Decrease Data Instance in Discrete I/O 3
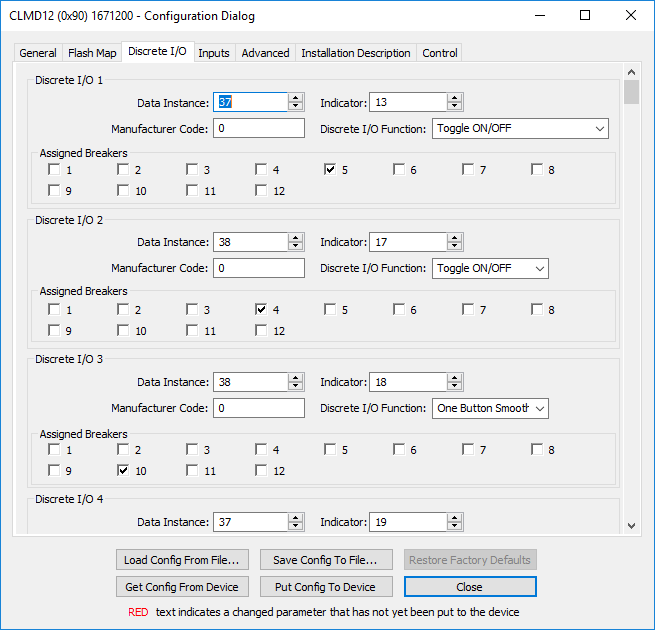Image resolution: width=655 pixels, height=630 pixels. [295, 386]
